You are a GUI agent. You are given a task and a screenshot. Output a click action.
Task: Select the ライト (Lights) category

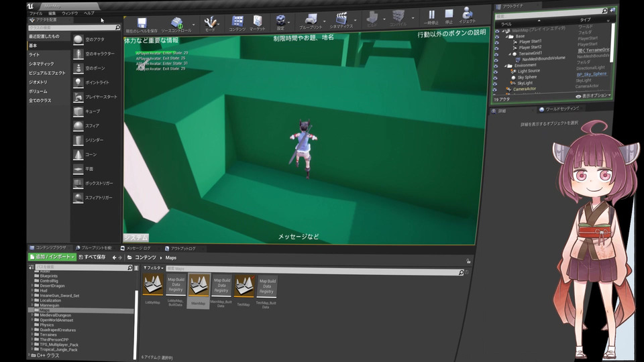click(x=34, y=54)
